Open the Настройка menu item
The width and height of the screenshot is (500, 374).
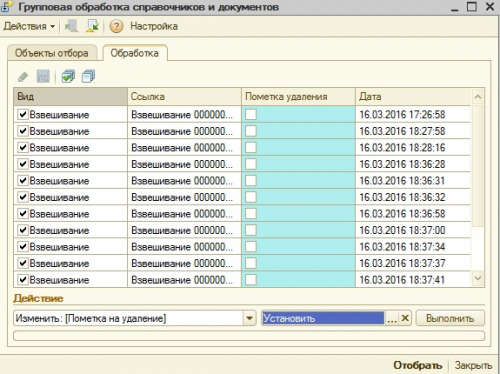[154, 26]
